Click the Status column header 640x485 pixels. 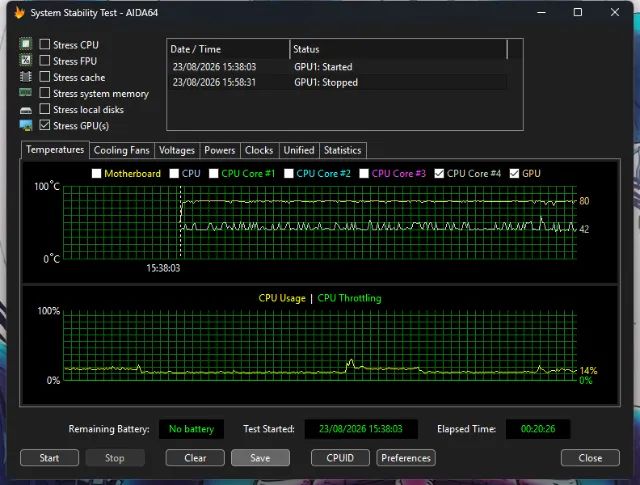pyautogui.click(x=398, y=49)
